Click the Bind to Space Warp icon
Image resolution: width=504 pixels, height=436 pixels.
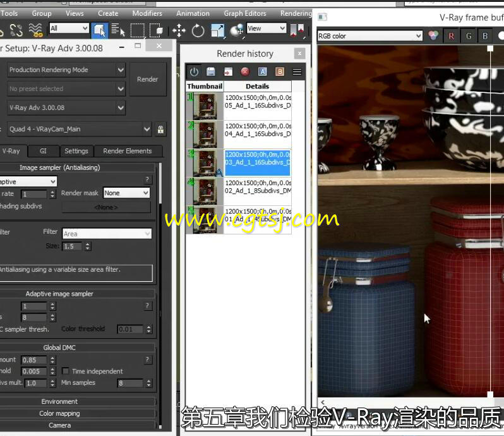click(x=35, y=30)
